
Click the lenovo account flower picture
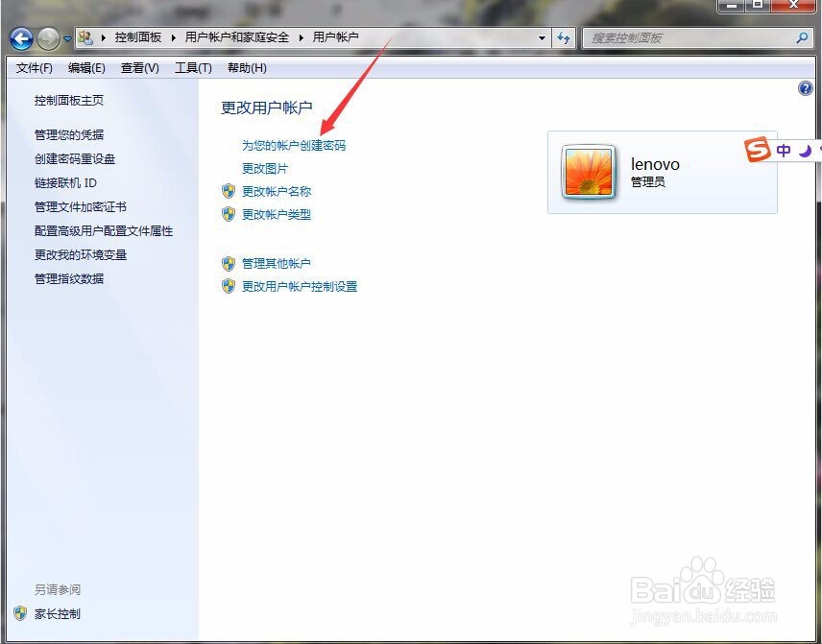[x=589, y=171]
